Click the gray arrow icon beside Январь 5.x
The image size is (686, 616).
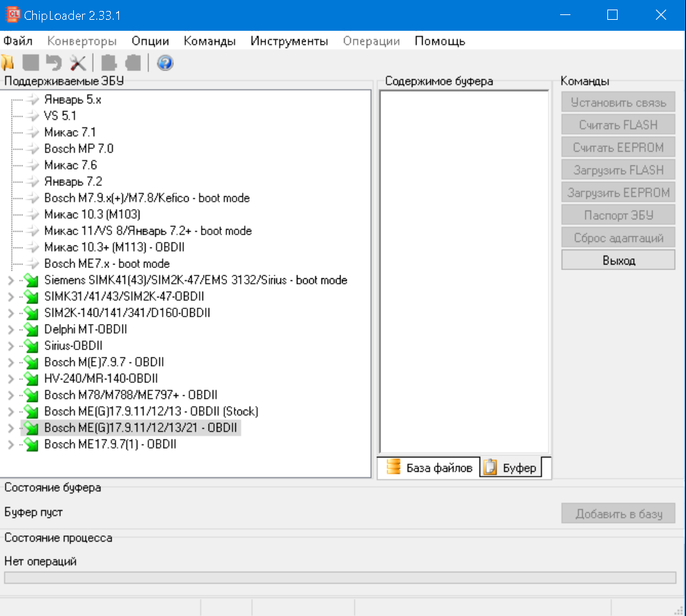(32, 100)
